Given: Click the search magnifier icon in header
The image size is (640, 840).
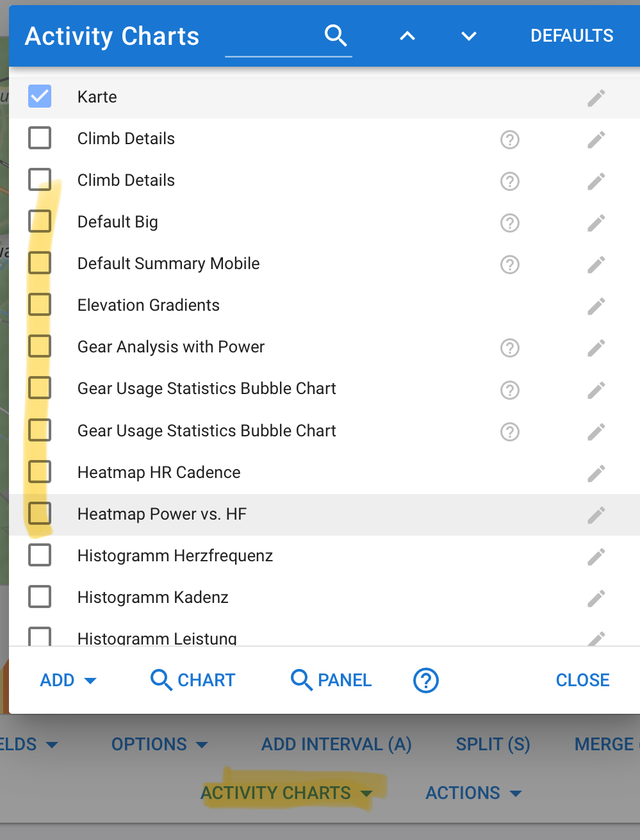Looking at the screenshot, I should tap(336, 36).
